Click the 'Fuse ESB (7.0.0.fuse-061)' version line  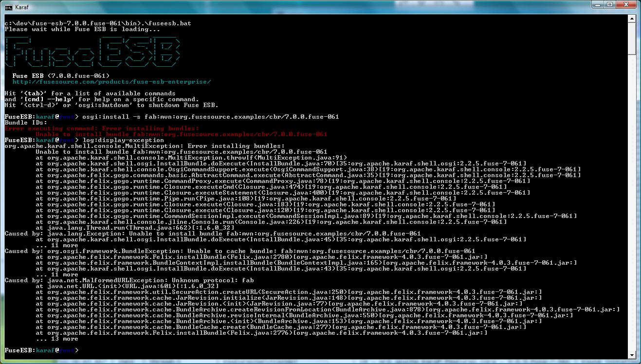click(x=61, y=76)
